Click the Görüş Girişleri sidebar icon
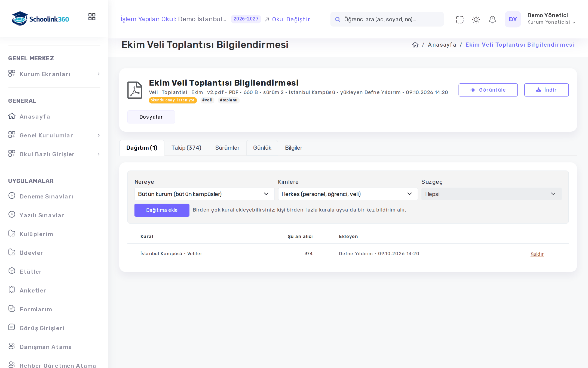The width and height of the screenshot is (588, 368). tap(12, 327)
